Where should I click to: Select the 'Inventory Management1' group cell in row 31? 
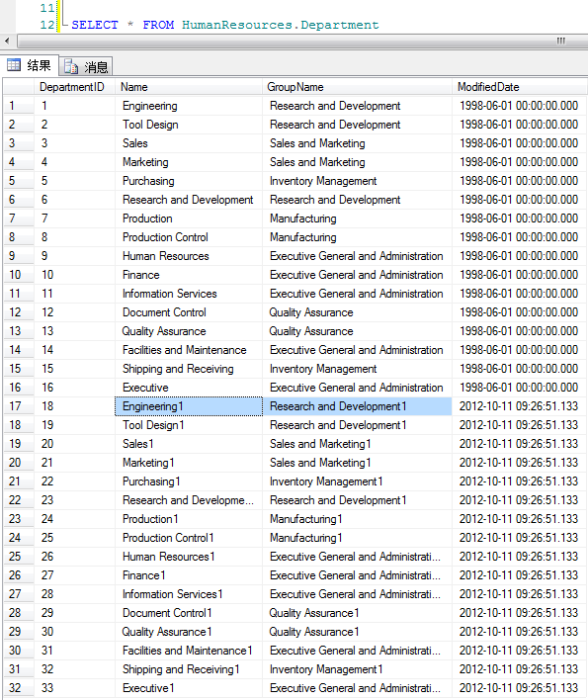click(x=357, y=669)
